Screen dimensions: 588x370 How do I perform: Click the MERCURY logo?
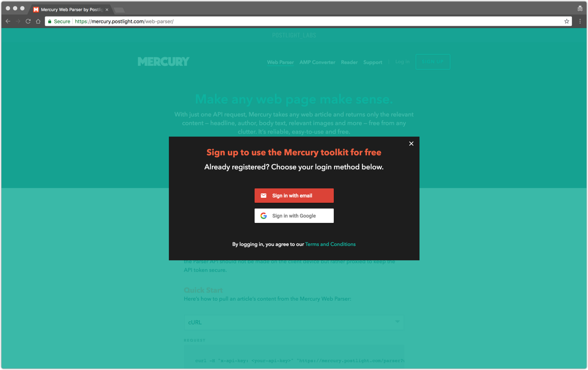[164, 62]
